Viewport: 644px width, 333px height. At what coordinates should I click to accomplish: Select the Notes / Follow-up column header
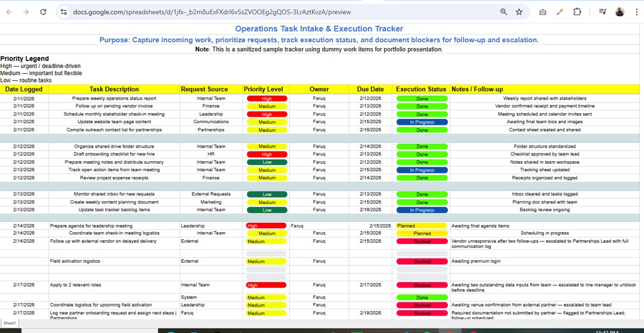coord(544,89)
